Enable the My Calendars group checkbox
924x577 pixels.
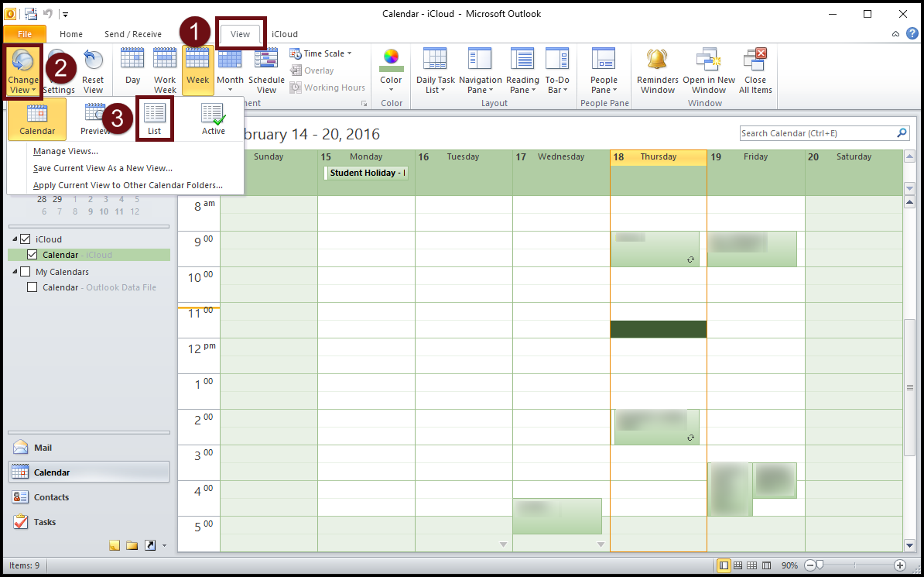click(25, 272)
